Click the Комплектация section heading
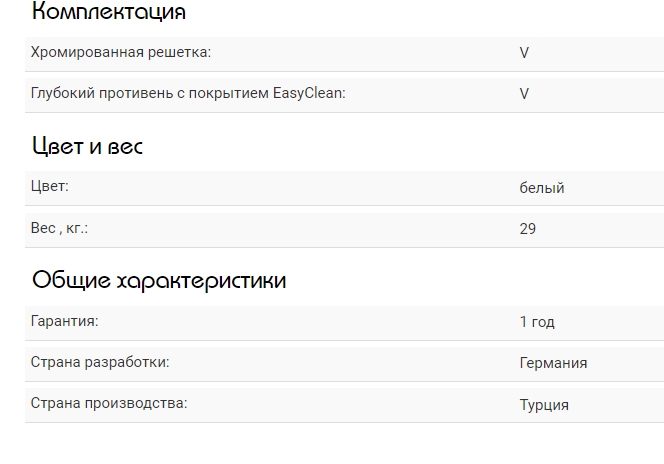Screen dimensions: 664x464 tap(109, 12)
